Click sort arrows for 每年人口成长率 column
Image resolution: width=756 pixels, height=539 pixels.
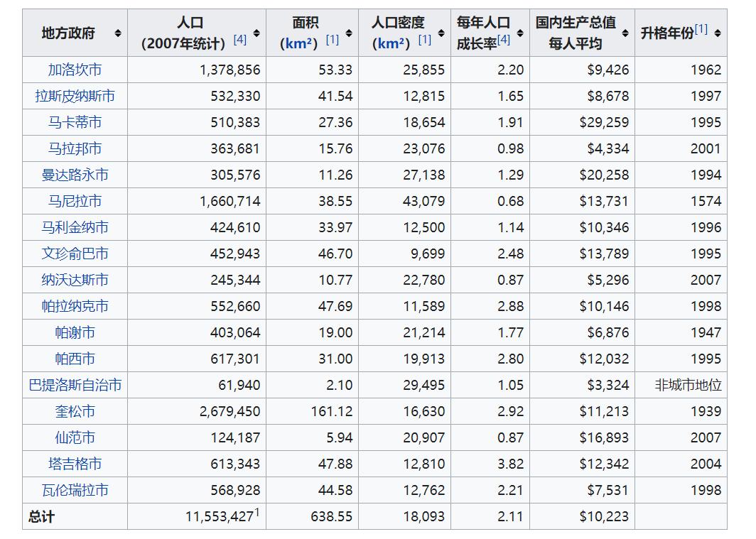coord(520,33)
